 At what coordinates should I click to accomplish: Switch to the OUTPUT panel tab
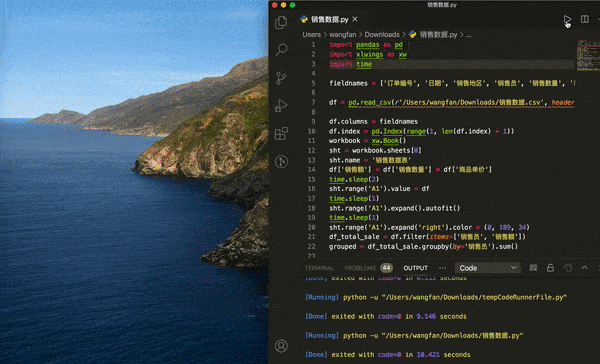coord(416,268)
